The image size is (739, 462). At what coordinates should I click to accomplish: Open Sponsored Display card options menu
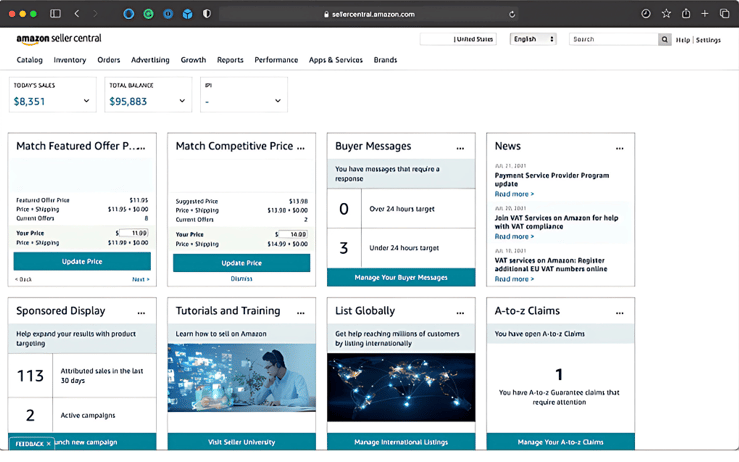pos(141,313)
